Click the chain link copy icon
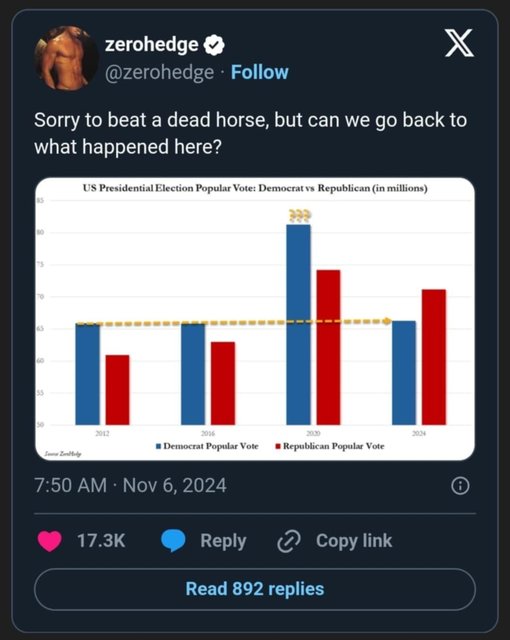 pyautogui.click(x=289, y=541)
